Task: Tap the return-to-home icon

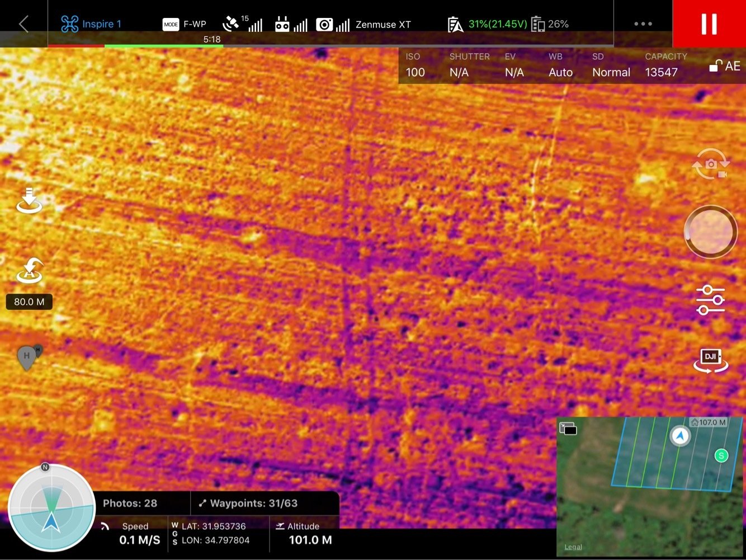Action: [x=29, y=271]
